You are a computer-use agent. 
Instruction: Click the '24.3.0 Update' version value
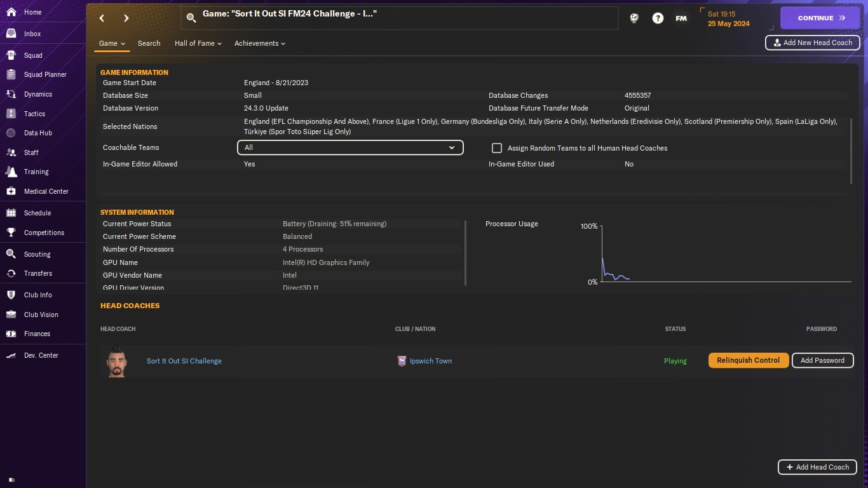[266, 108]
